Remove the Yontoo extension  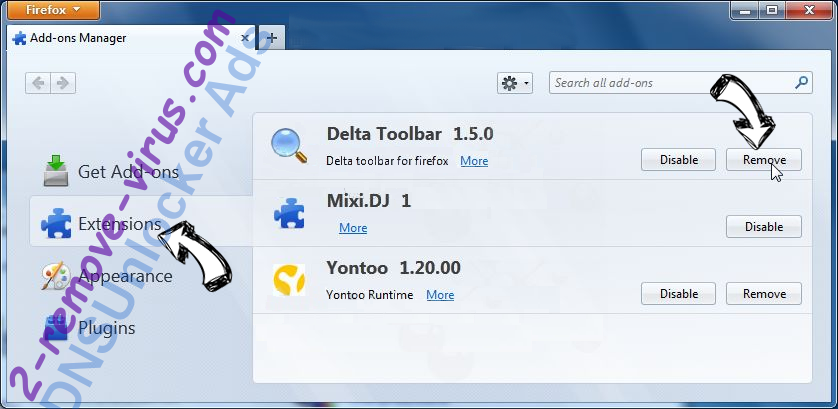click(764, 294)
